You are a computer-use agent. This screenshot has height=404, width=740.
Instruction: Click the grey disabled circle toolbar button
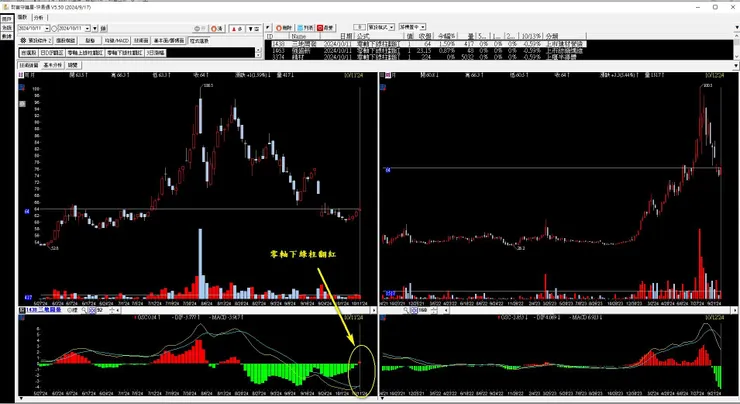point(200,29)
